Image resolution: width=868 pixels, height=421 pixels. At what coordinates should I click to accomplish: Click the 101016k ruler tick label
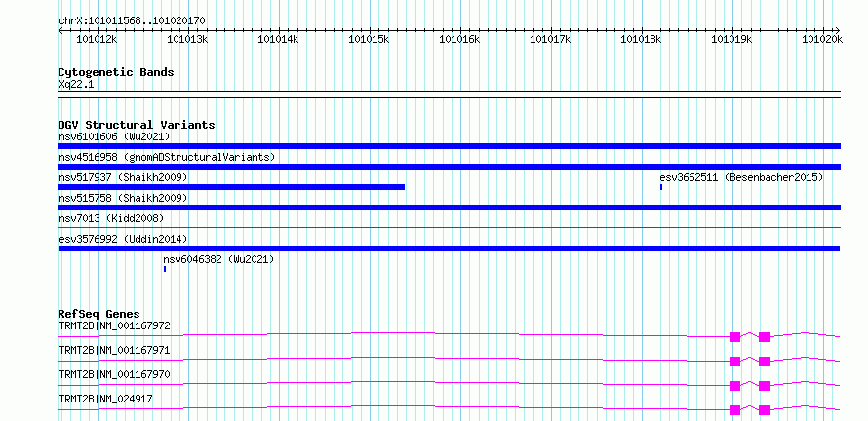pyautogui.click(x=459, y=40)
